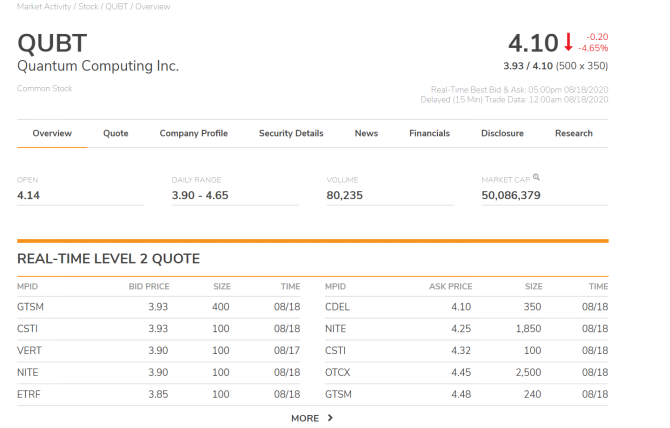This screenshot has height=428, width=670.
Task: Go to the Security Details tab
Action: point(291,133)
